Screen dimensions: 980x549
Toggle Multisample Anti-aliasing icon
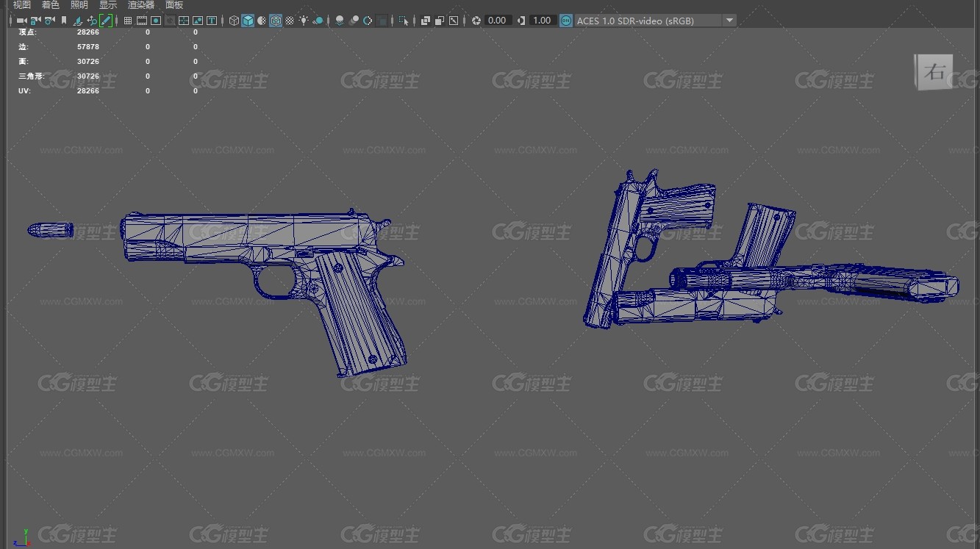(x=368, y=21)
